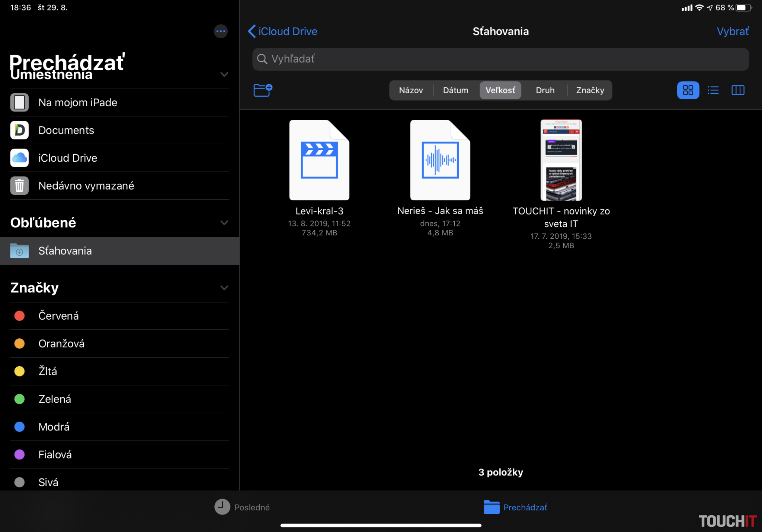Collapse the Obľúbené section

coord(224,223)
